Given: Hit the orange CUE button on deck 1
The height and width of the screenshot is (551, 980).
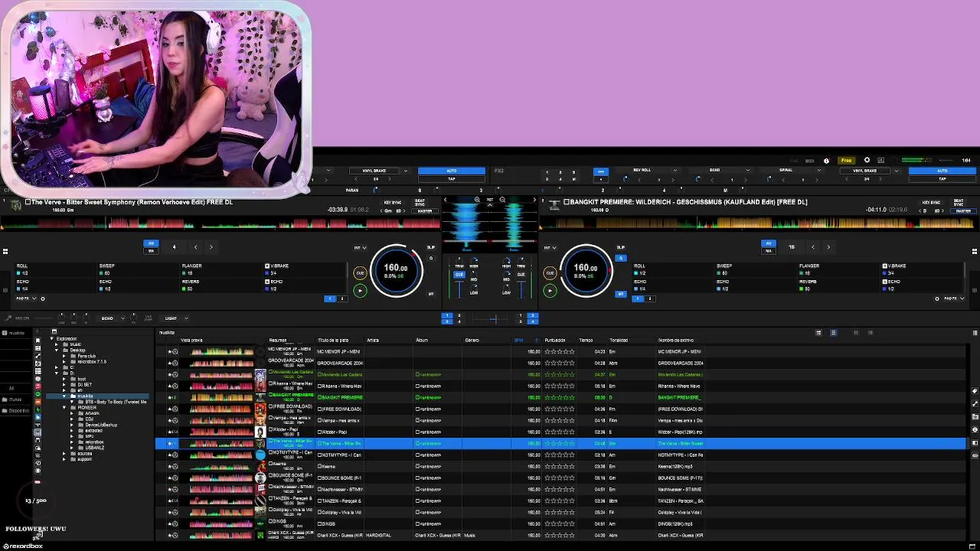Looking at the screenshot, I should [360, 273].
